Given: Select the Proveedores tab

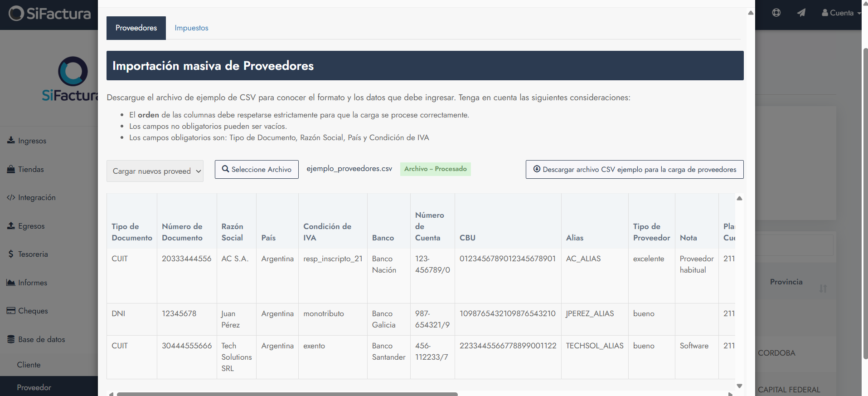Looking at the screenshot, I should [136, 28].
